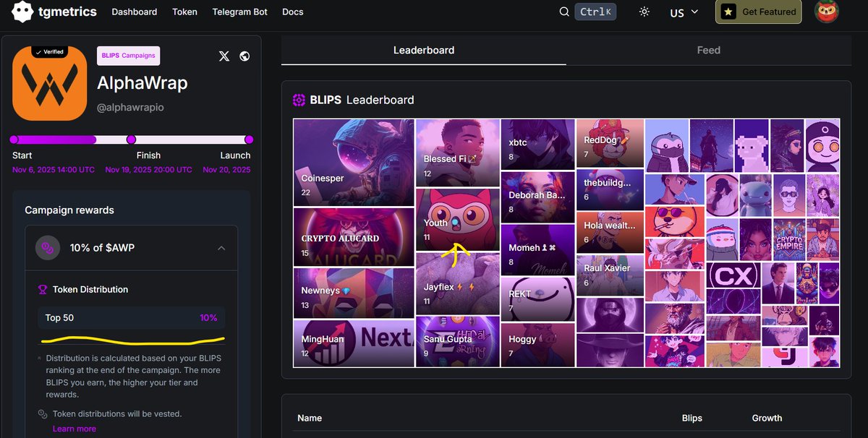This screenshot has width=868, height=438.
Task: Open the CRYPTO ALUCARD leaderboard tile
Action: tap(354, 236)
